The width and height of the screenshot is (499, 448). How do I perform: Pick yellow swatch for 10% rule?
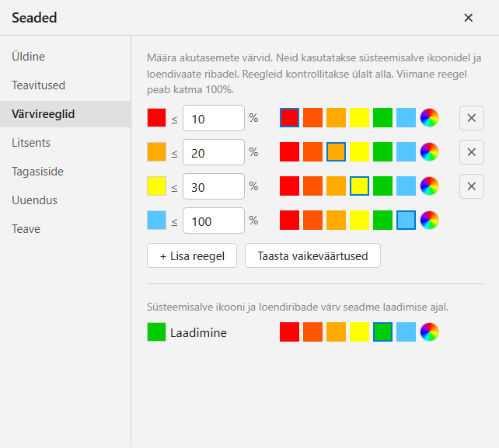[x=359, y=118]
